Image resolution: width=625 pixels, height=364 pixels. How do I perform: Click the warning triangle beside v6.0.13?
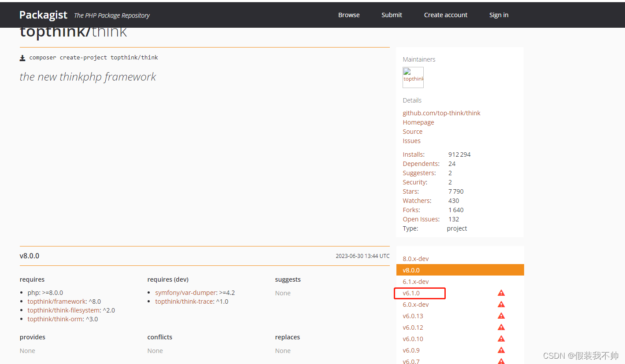tap(501, 316)
